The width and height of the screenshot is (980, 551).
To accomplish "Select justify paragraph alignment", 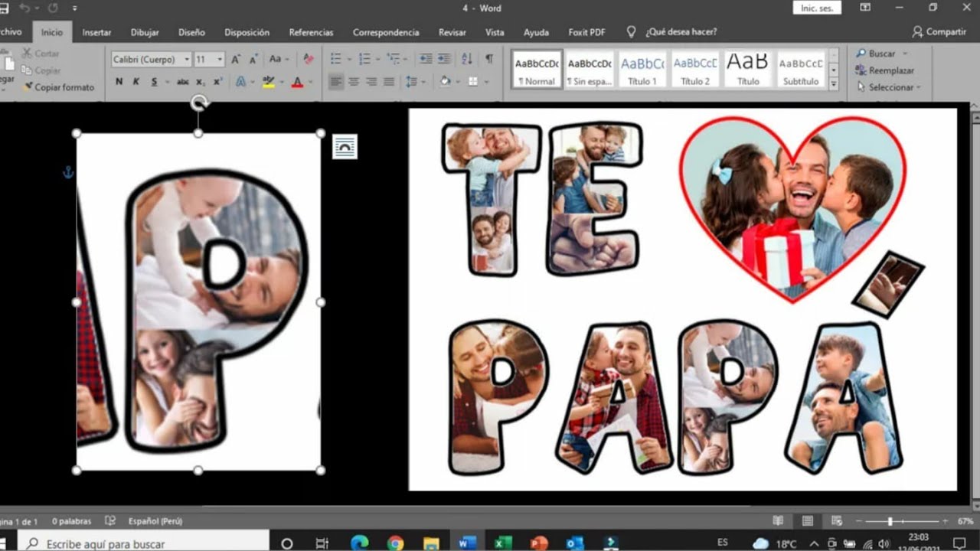I will [x=389, y=82].
